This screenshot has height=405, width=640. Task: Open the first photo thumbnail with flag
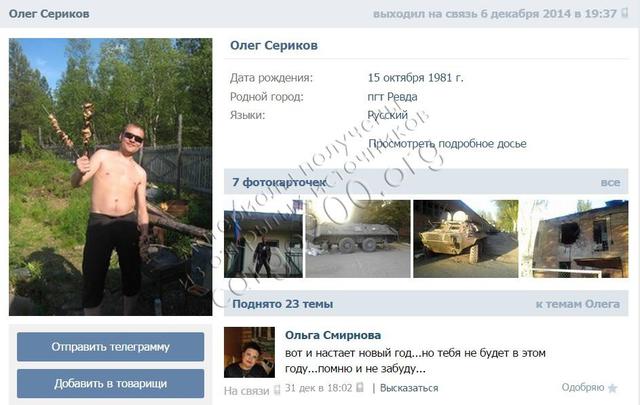[x=263, y=239]
